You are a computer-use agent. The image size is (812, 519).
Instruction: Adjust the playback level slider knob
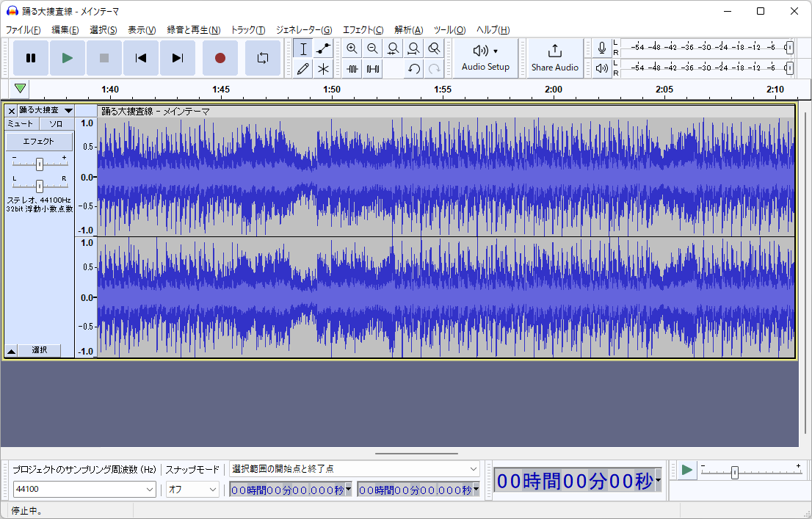pyautogui.click(x=789, y=68)
